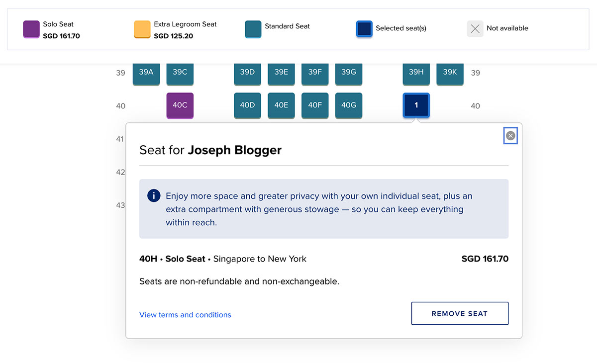
Task: Click the Remove Seat button
Action: (460, 313)
